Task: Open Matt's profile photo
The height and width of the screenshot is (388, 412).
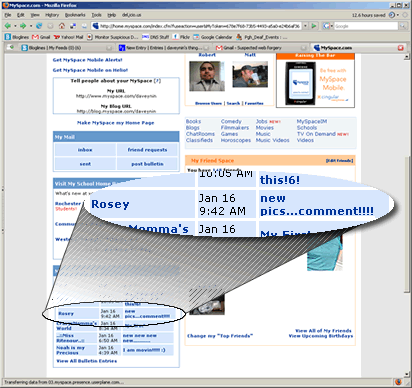Action: 250,74
